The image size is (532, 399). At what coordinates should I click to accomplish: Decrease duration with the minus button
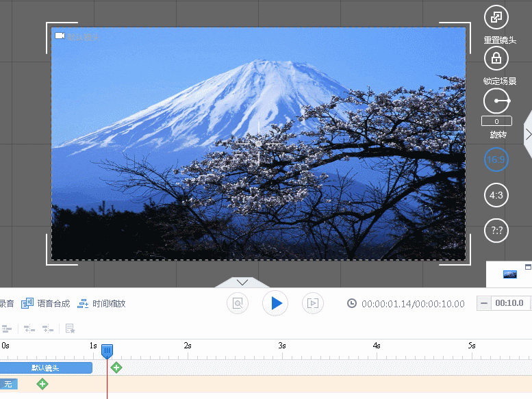(x=484, y=303)
